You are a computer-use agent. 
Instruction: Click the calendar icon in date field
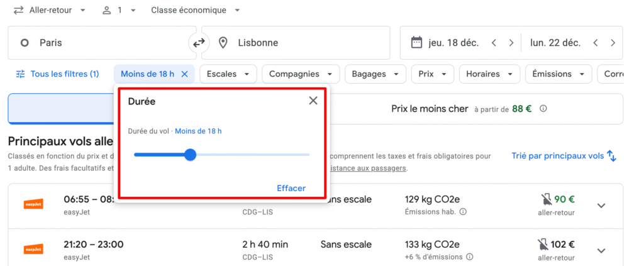[x=416, y=42]
